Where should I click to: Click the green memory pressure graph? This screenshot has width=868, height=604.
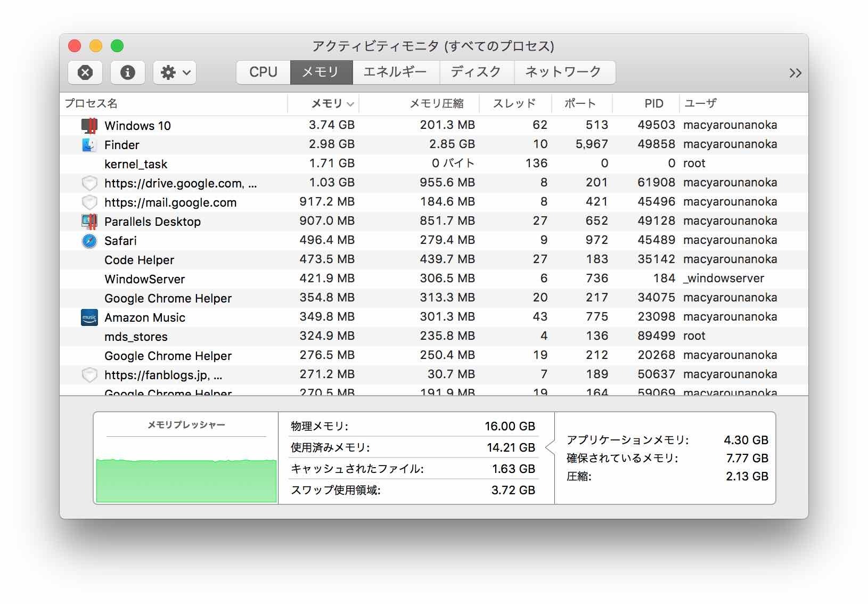(186, 480)
